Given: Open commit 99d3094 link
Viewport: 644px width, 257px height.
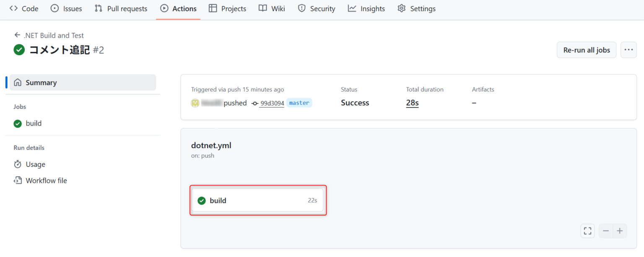Looking at the screenshot, I should (x=271, y=103).
